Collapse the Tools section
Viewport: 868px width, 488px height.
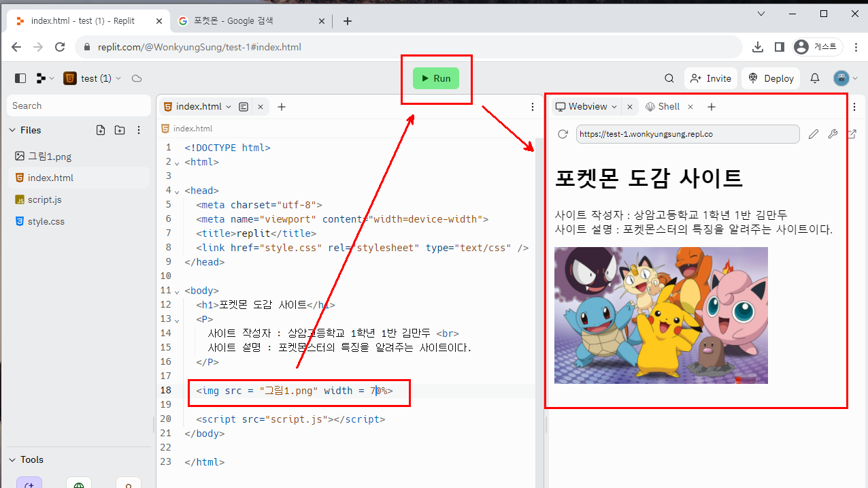[x=26, y=459]
